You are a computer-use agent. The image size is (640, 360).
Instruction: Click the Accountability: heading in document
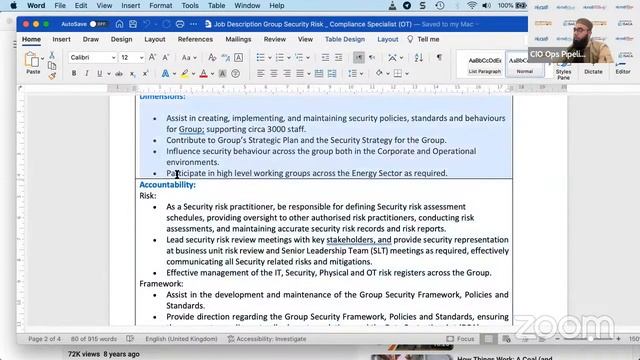[167, 184]
